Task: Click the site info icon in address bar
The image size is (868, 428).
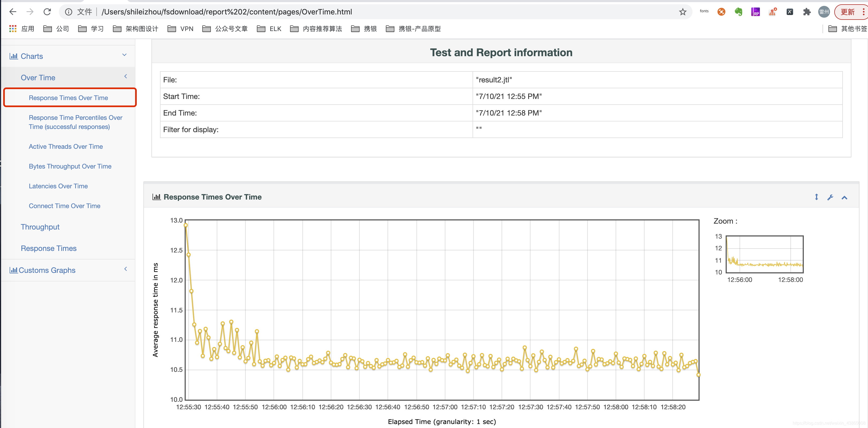Action: (68, 12)
